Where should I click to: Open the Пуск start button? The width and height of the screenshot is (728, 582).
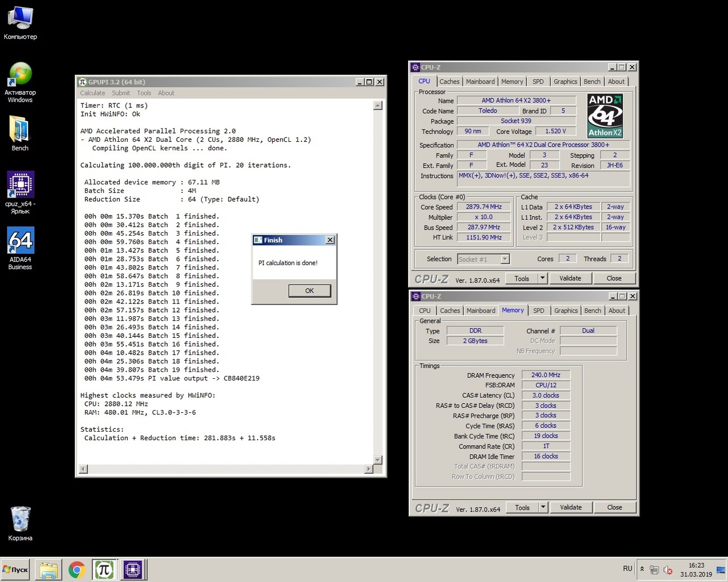coord(16,570)
